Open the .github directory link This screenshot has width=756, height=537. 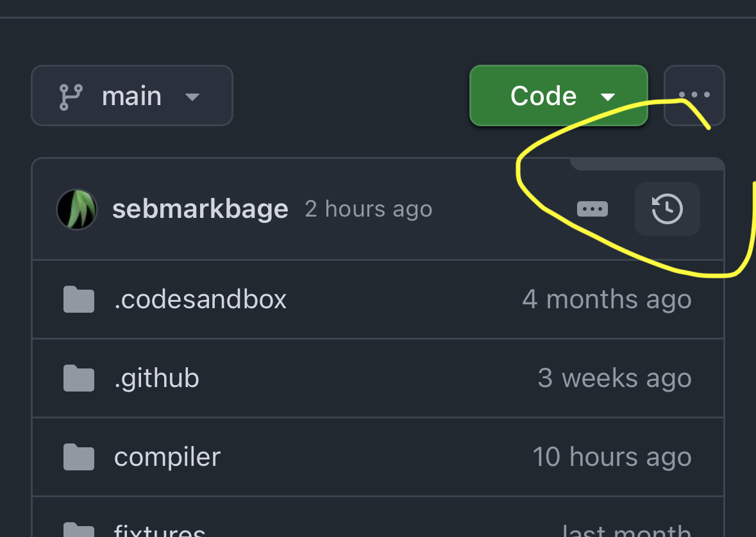coord(156,378)
